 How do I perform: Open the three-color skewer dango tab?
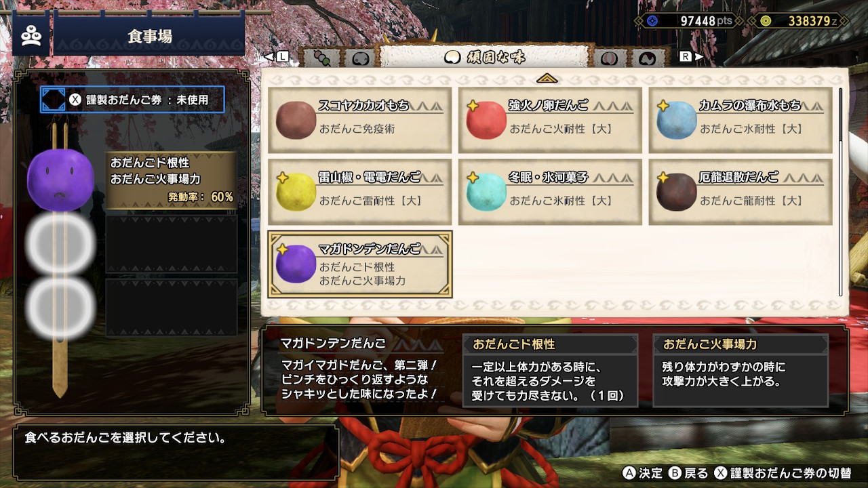pyautogui.click(x=322, y=58)
